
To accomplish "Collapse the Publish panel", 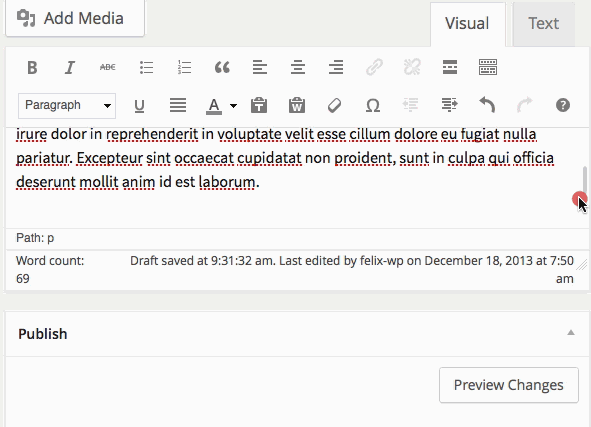I will coord(571,332).
